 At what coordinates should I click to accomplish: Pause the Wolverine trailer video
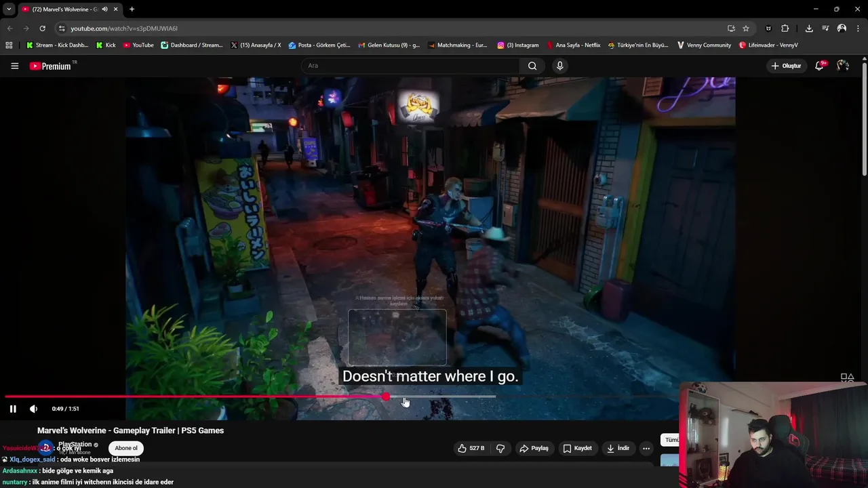point(13,409)
